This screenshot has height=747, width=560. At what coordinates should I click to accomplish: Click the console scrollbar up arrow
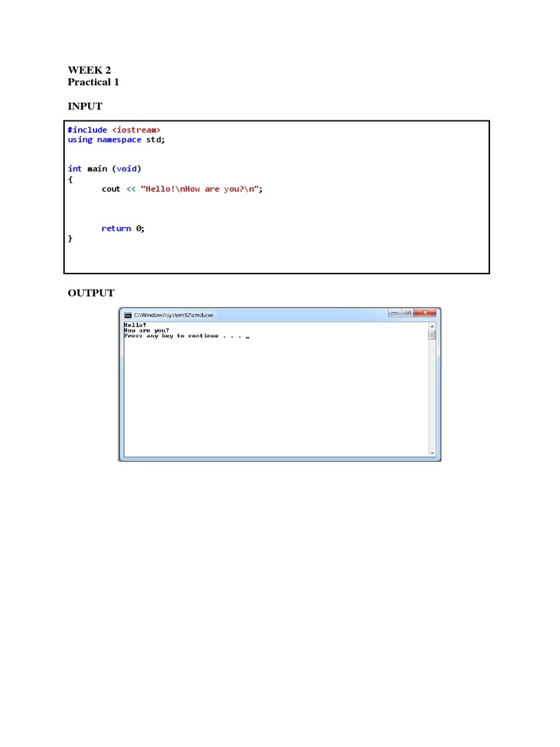[x=432, y=326]
